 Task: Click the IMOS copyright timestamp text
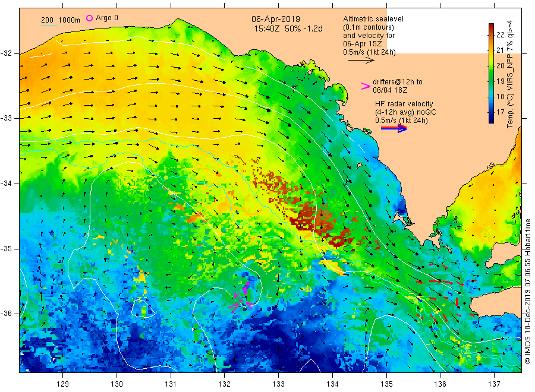[528, 292]
